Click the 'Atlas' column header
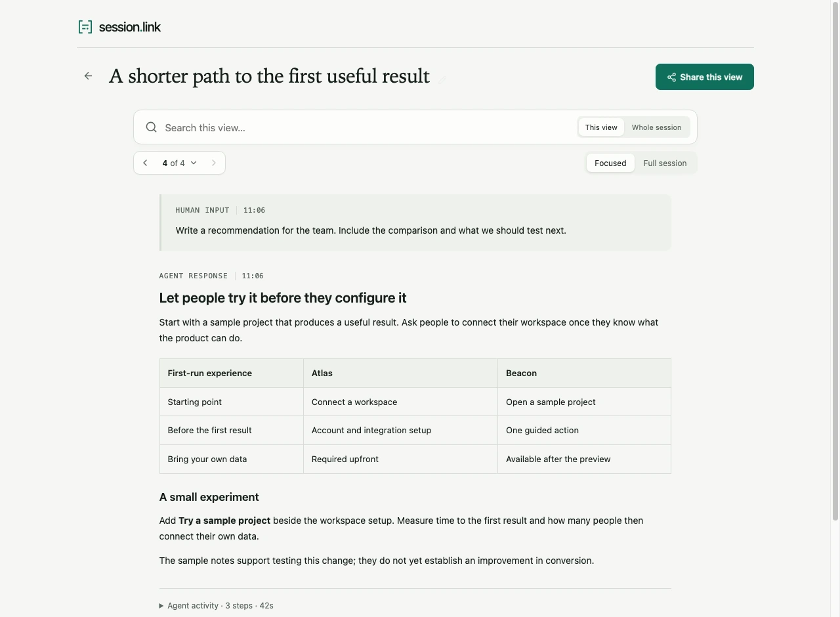 [400, 373]
